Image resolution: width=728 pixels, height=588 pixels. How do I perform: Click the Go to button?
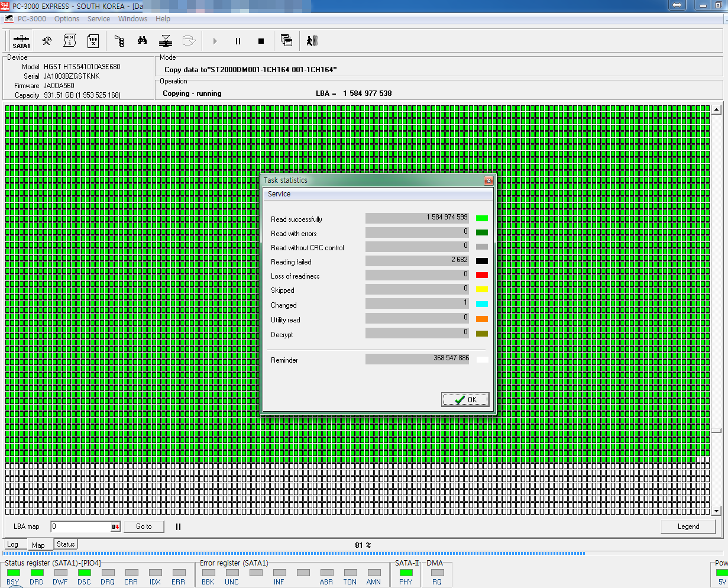(144, 526)
